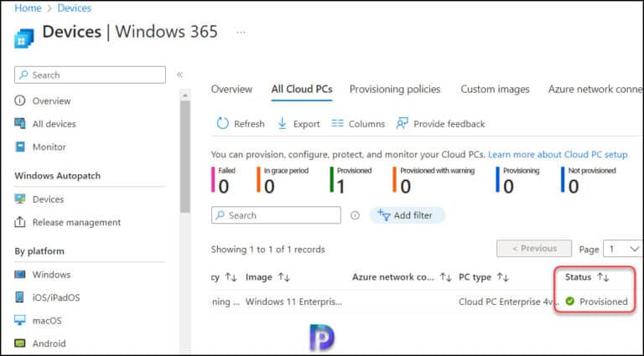Click the Windows 11 Enterprise image cell
The width and height of the screenshot is (644, 356).
293,302
